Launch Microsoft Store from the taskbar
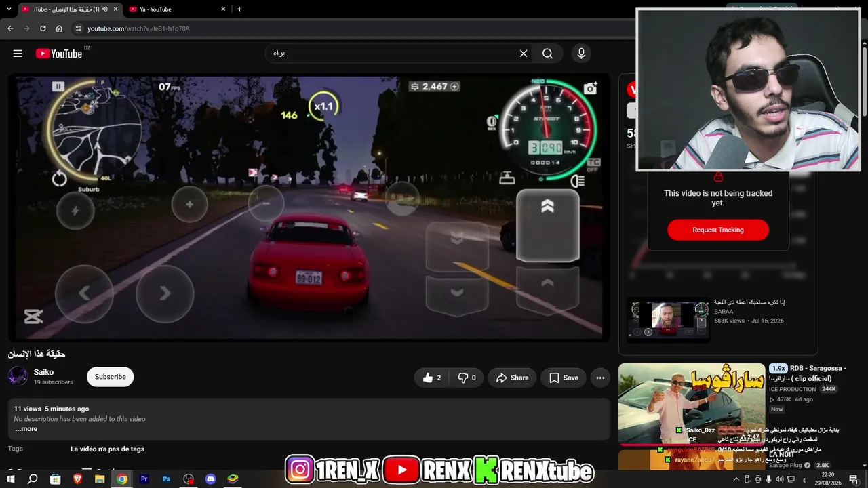 56,479
